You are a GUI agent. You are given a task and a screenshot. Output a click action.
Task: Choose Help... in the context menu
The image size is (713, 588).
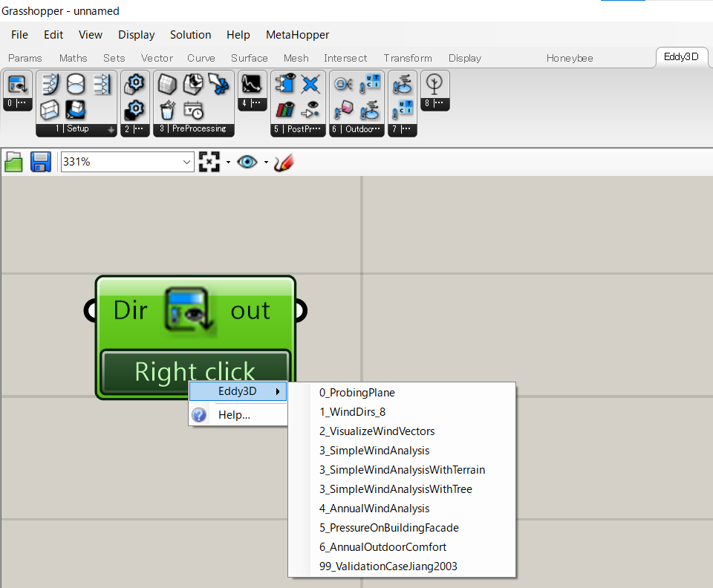tap(238, 415)
